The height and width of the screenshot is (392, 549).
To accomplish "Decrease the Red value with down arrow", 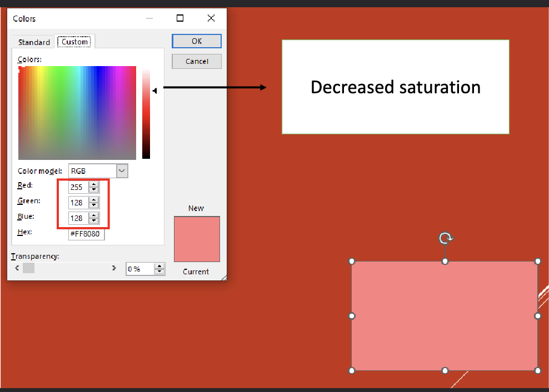I will click(93, 190).
